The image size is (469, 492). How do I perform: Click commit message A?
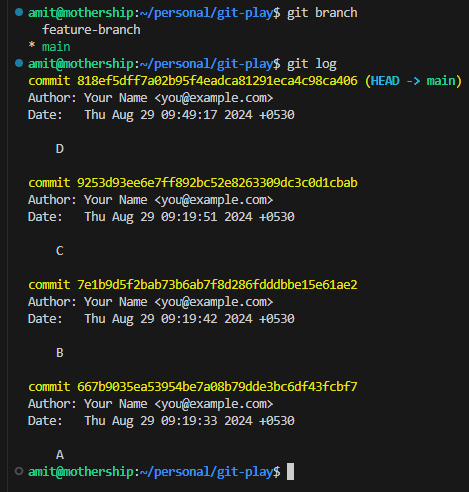click(60, 455)
